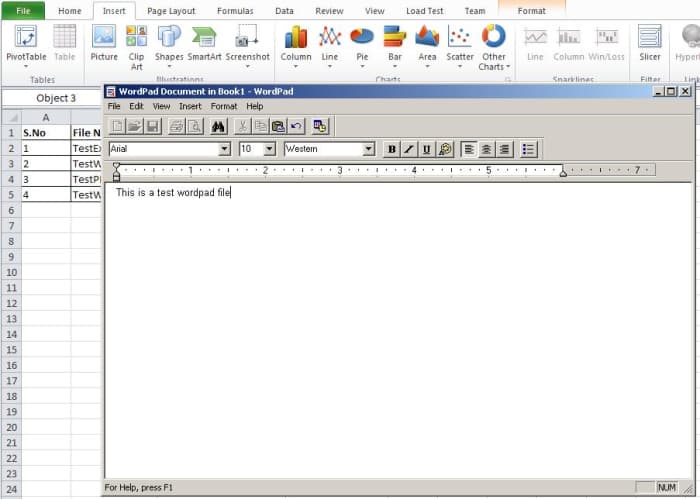Enable center alignment in WordPad
700x499 pixels.
tap(486, 149)
